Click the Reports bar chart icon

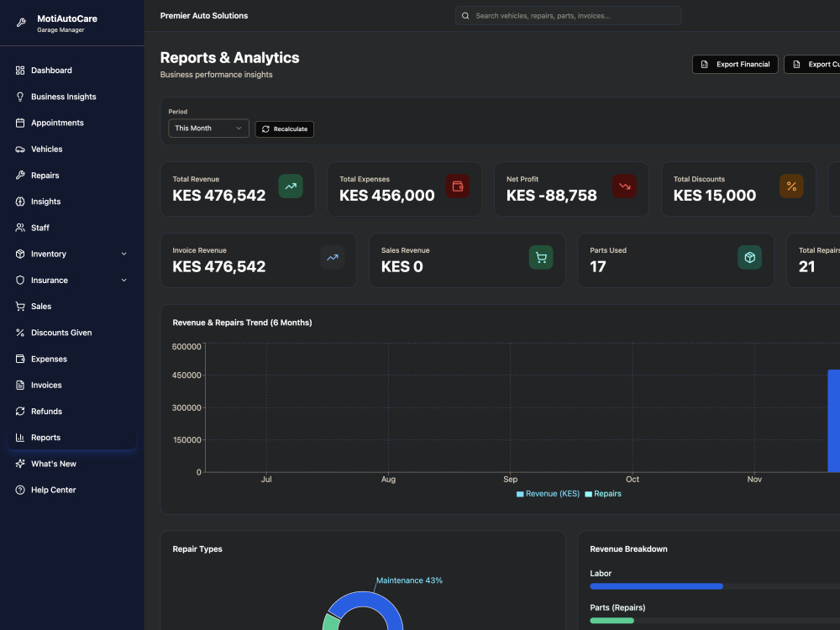[x=20, y=438]
